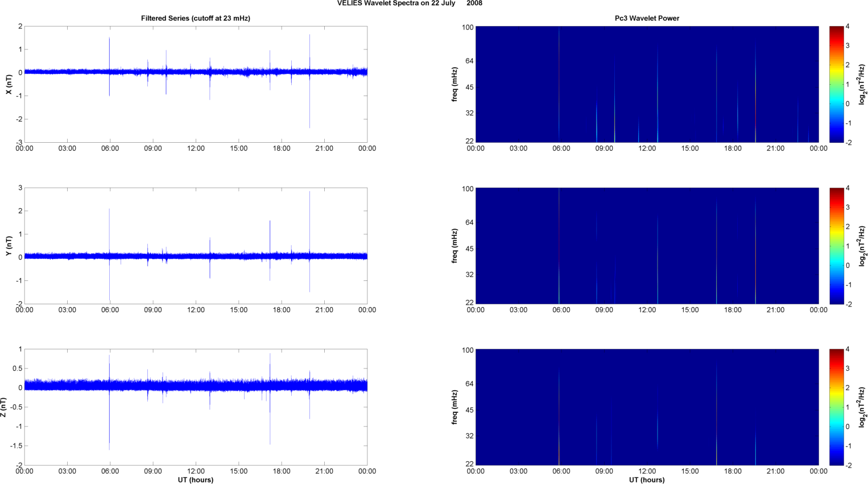868x484 pixels.
Task: Click the "-3" tick on the X (nT) axis
Action: pyautogui.click(x=19, y=143)
